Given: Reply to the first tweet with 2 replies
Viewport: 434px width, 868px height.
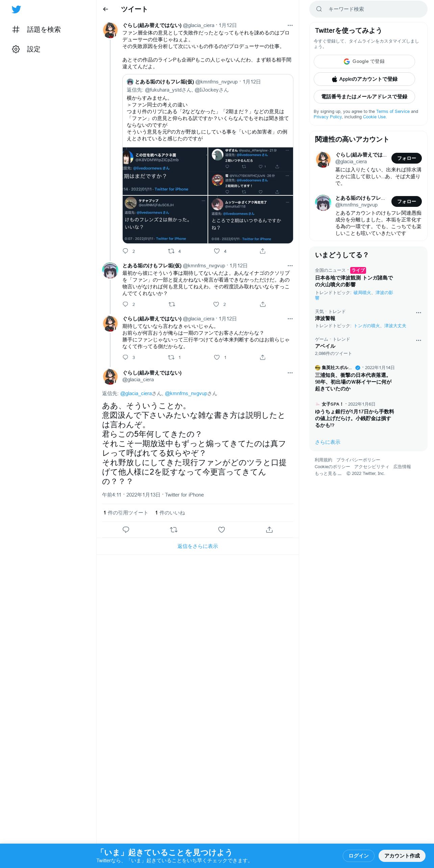Looking at the screenshot, I should 125,251.
